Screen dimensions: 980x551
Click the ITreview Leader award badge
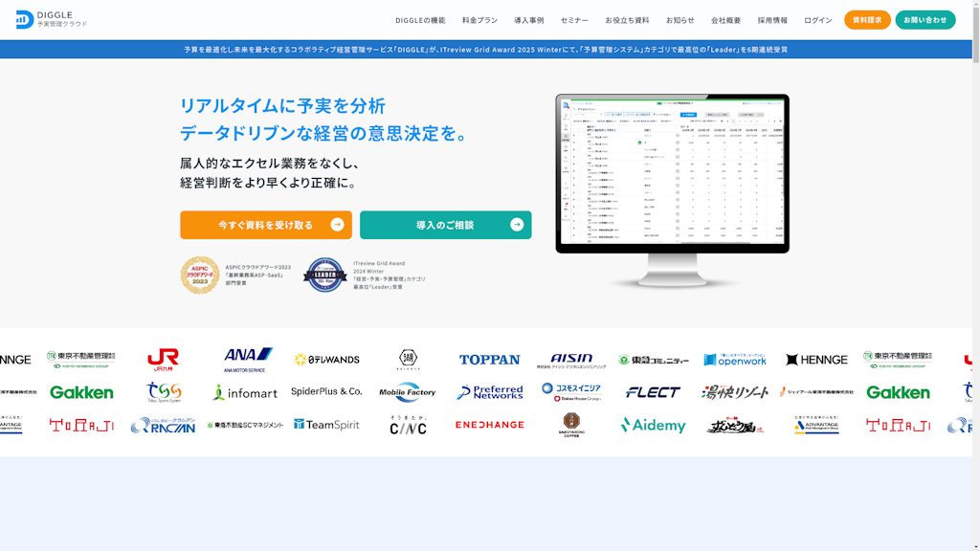click(x=324, y=275)
